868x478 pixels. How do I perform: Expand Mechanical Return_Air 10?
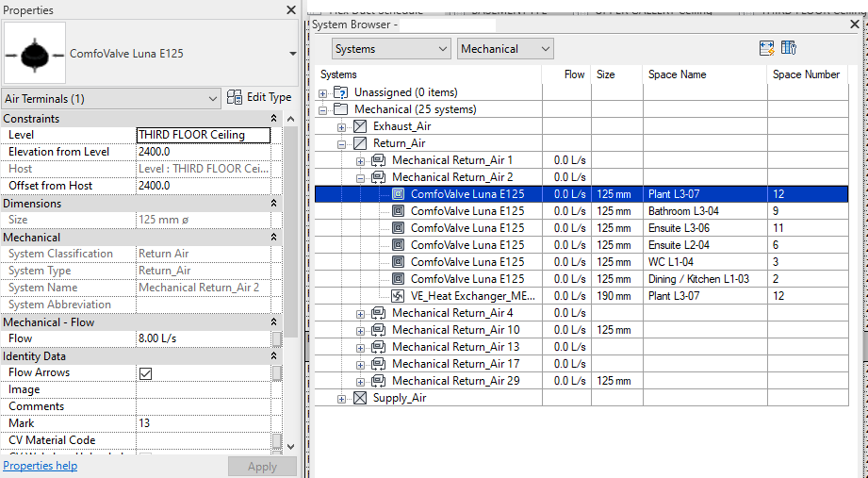click(360, 331)
